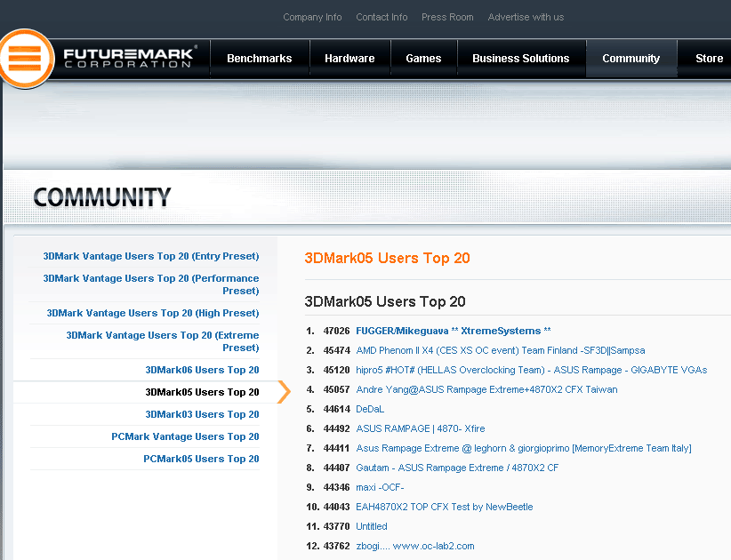Viewport: 731px width, 560px height.
Task: Open 3DMark Vantage Top 20 Entry Preset
Action: pos(151,256)
